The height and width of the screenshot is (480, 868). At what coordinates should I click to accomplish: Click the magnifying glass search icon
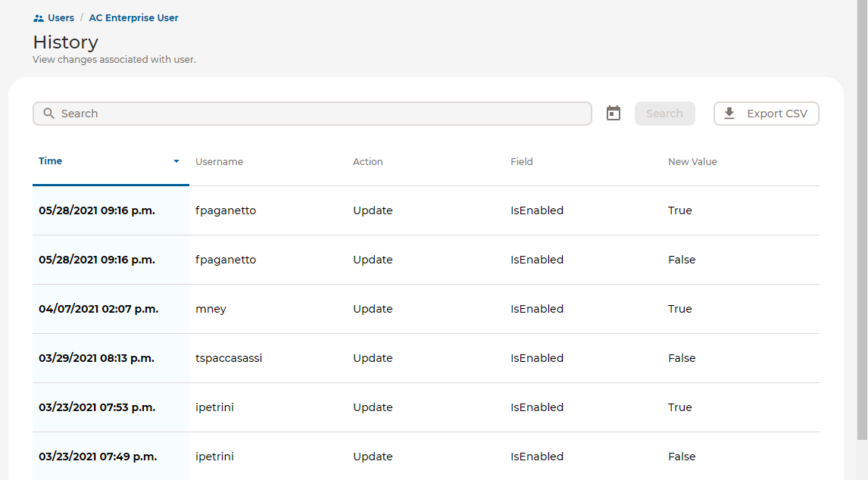[48, 113]
